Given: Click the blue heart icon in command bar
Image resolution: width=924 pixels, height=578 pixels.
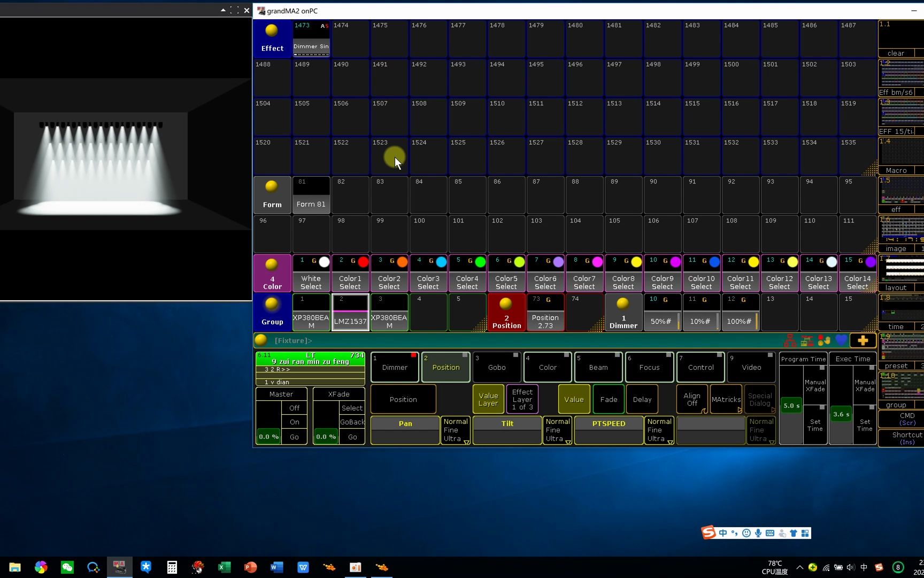Looking at the screenshot, I should (x=841, y=340).
